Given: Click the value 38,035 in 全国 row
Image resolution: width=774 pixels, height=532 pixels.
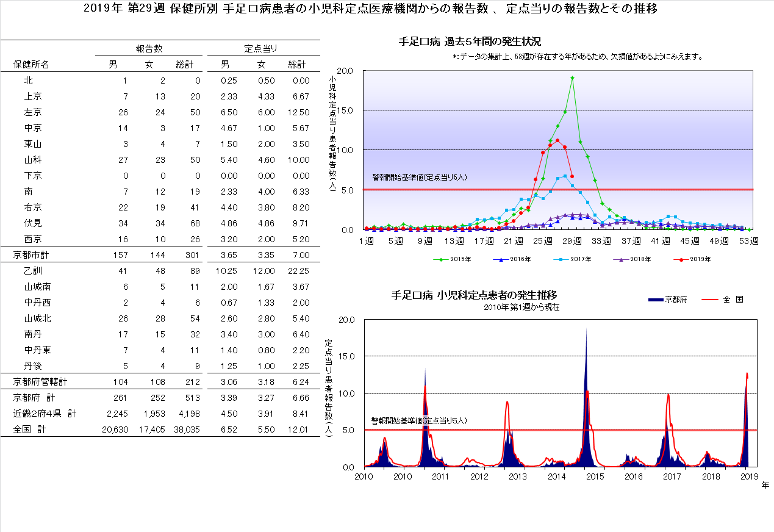Looking at the screenshot, I should [187, 430].
